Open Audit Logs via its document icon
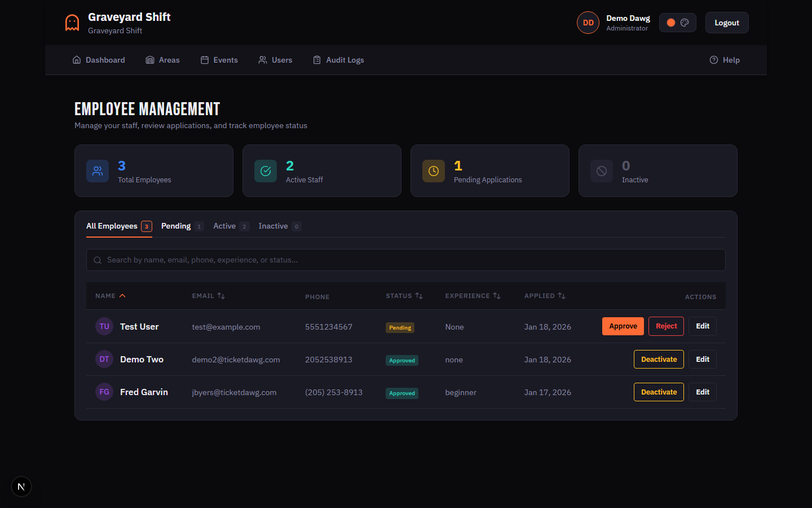The image size is (812, 508). [x=316, y=59]
